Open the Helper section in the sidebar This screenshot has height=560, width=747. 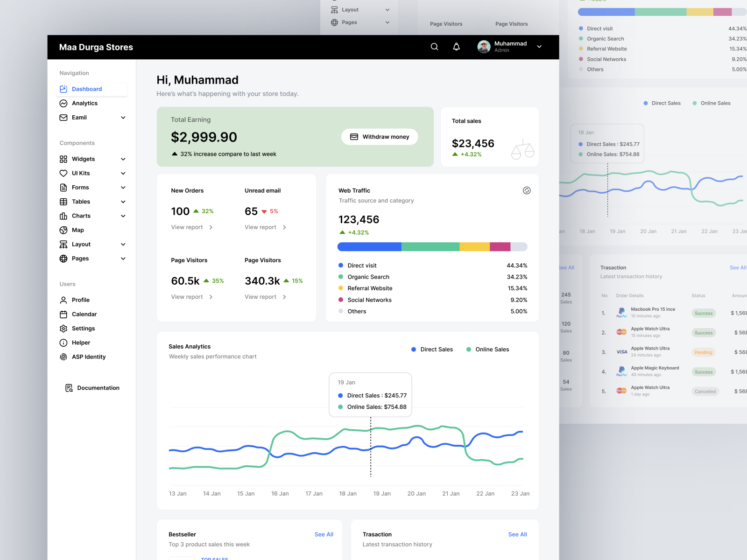pos(63,343)
